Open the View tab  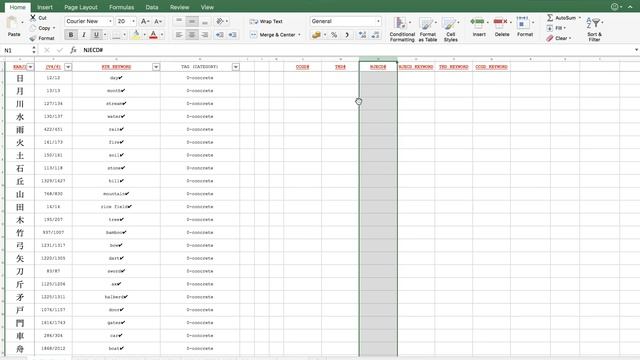(x=207, y=7)
